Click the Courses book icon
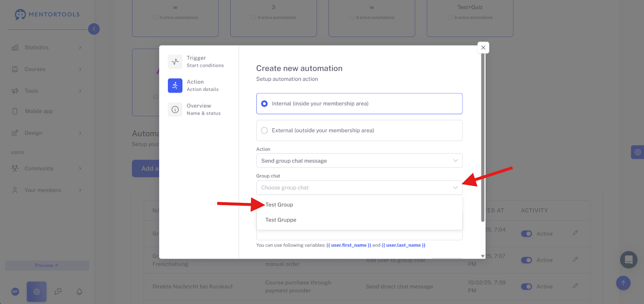The width and height of the screenshot is (644, 304). coord(15,69)
